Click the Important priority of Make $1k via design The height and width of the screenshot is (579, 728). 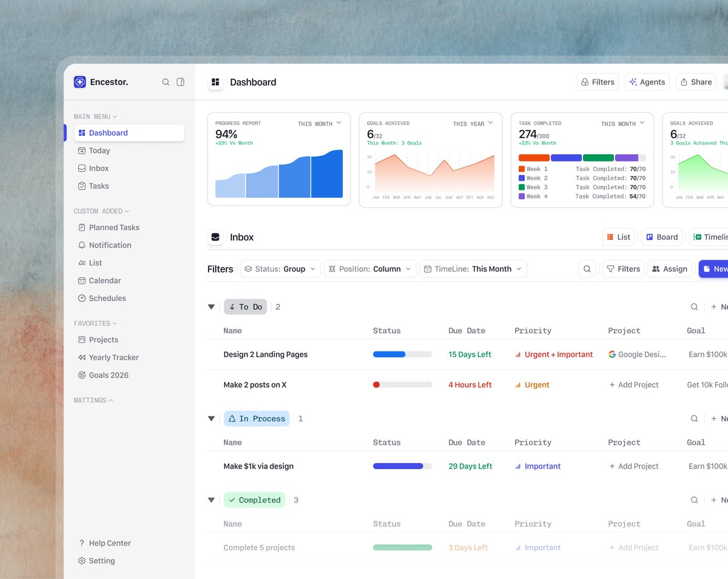pos(538,466)
